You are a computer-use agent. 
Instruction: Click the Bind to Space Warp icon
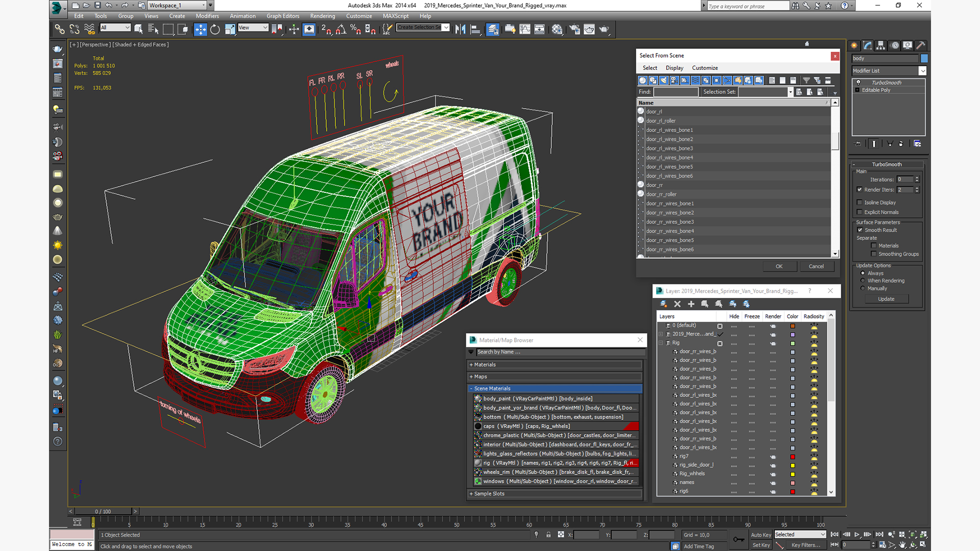[x=89, y=30]
